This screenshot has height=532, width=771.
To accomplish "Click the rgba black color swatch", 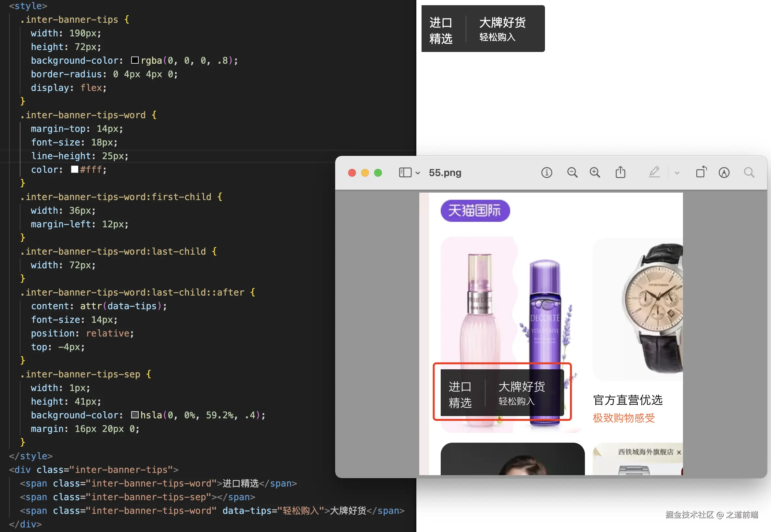I will click(x=135, y=60).
